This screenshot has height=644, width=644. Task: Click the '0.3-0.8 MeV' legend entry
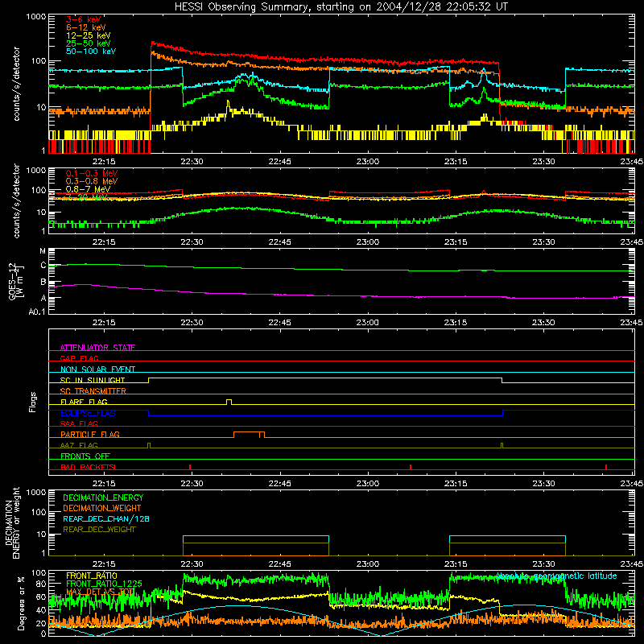[x=92, y=181]
